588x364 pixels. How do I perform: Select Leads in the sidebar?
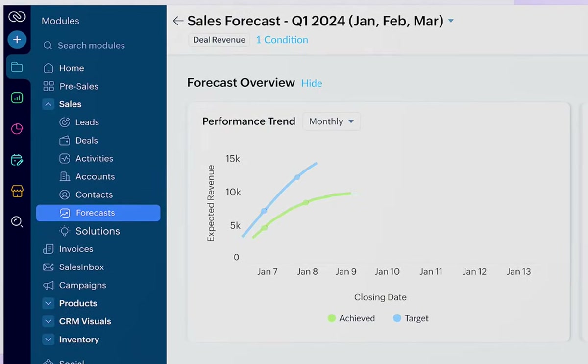[87, 122]
